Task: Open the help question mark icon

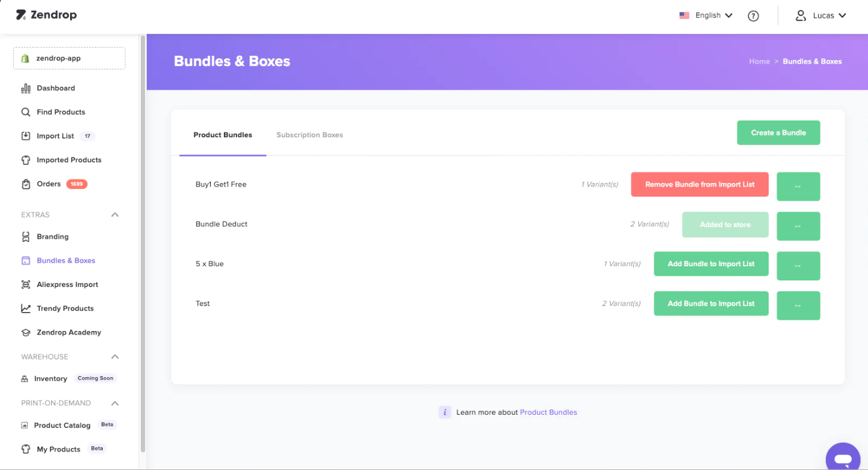Action: click(x=753, y=16)
